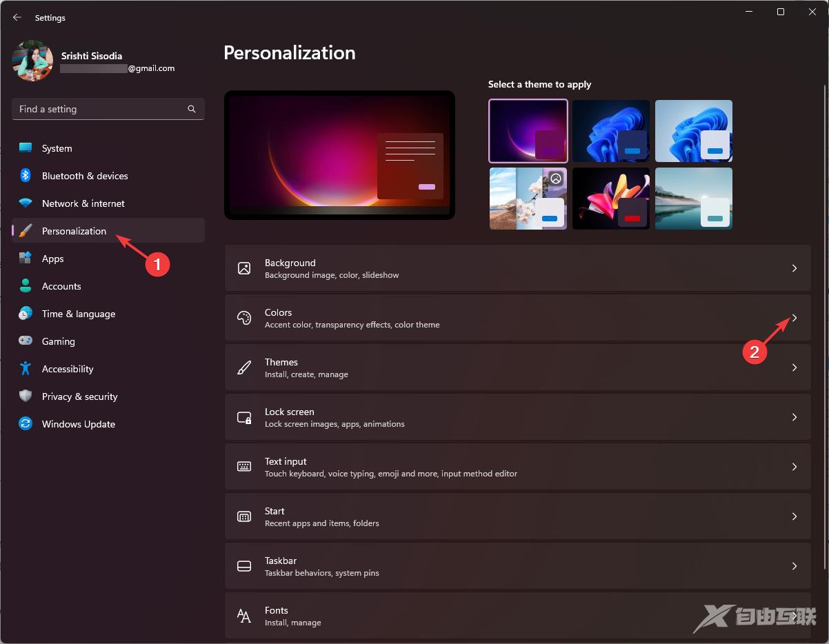Open Start settings chevron
829x644 pixels.
click(x=795, y=516)
